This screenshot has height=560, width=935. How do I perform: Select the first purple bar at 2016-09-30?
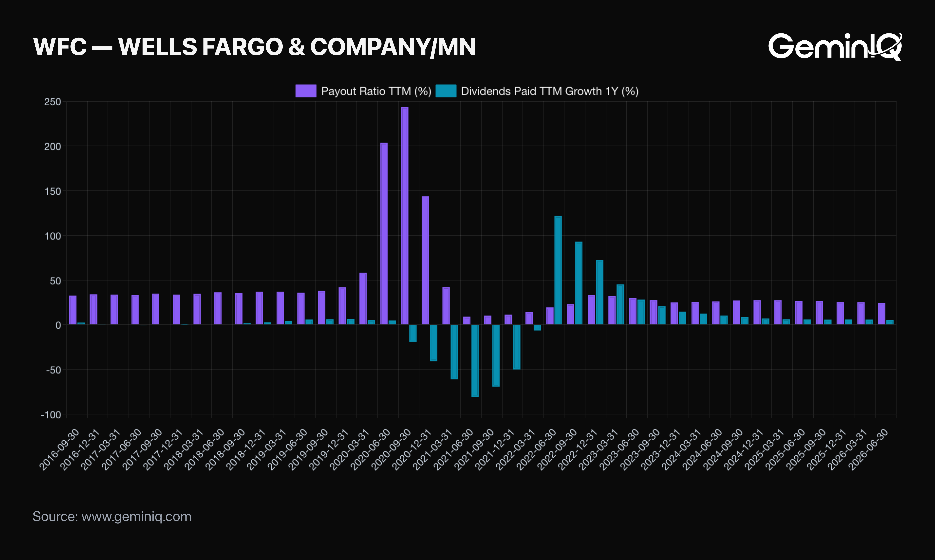click(73, 310)
